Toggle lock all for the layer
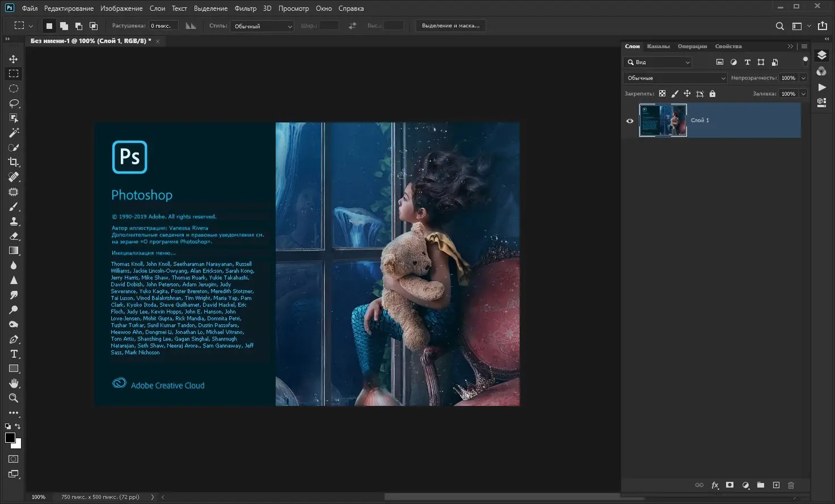The image size is (835, 504). tap(712, 94)
